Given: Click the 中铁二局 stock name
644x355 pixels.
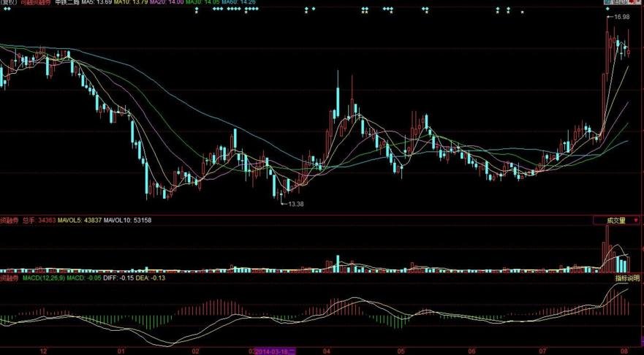Looking at the screenshot, I should tap(68, 3).
